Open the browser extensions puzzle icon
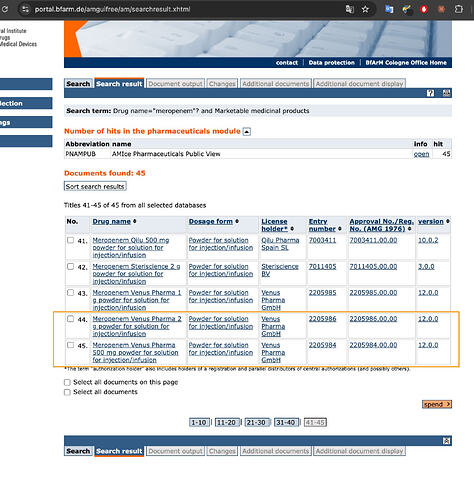 click(459, 9)
